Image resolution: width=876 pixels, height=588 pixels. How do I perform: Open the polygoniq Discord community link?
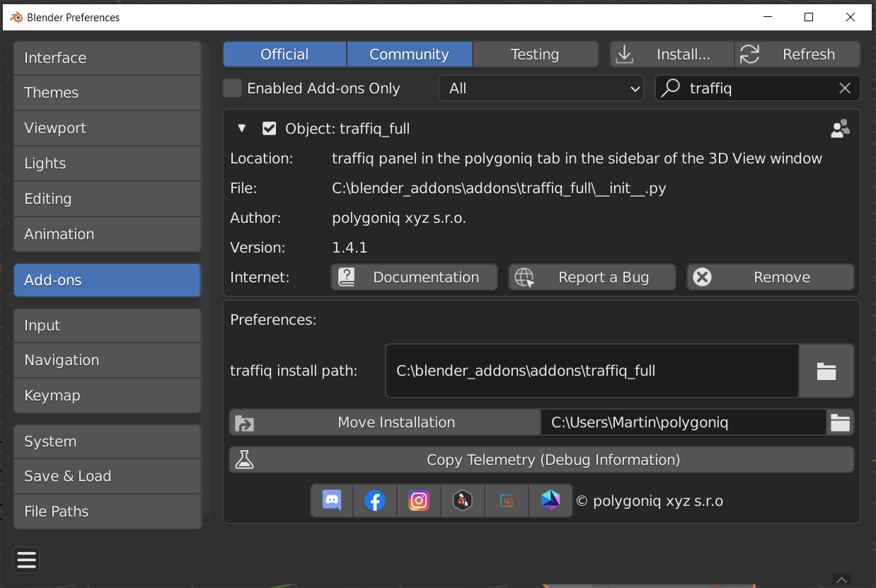(x=331, y=500)
